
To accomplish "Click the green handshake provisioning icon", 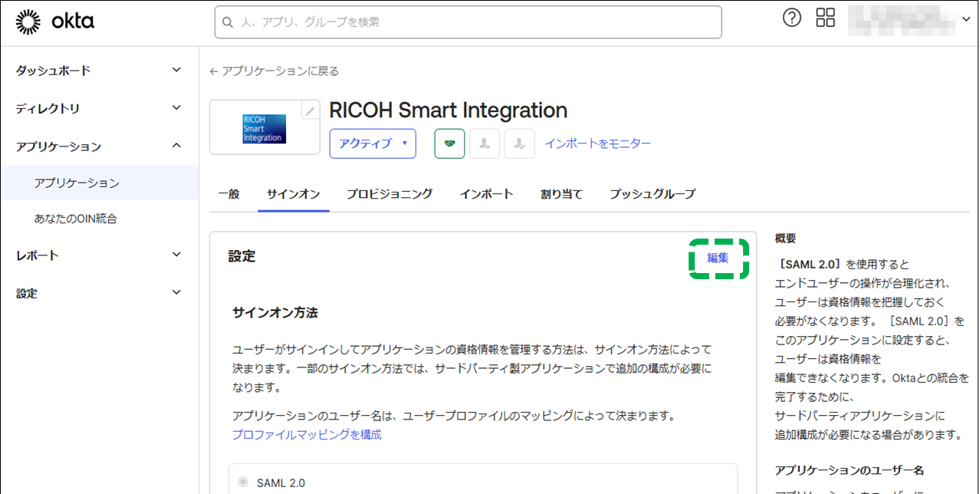I will pos(449,143).
